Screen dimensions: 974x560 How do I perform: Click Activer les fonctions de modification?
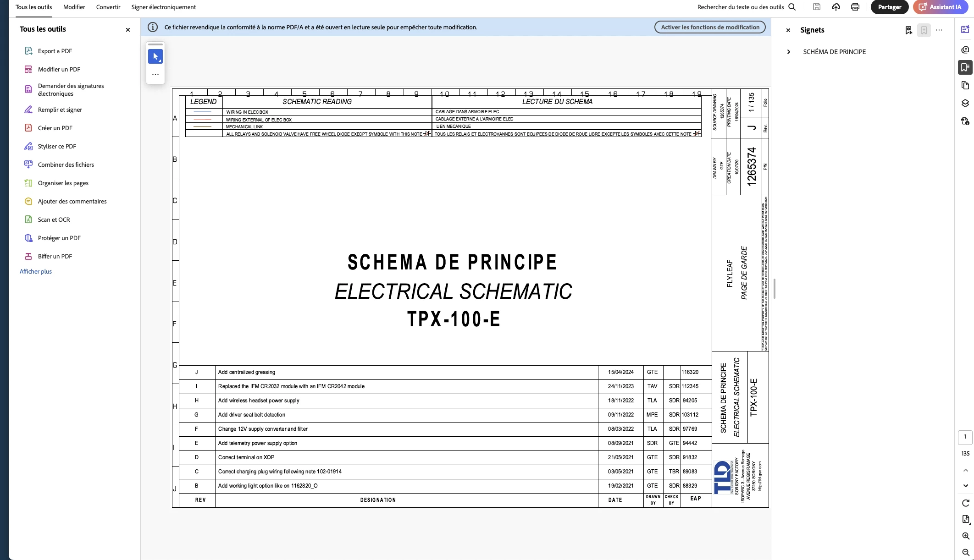coord(710,27)
